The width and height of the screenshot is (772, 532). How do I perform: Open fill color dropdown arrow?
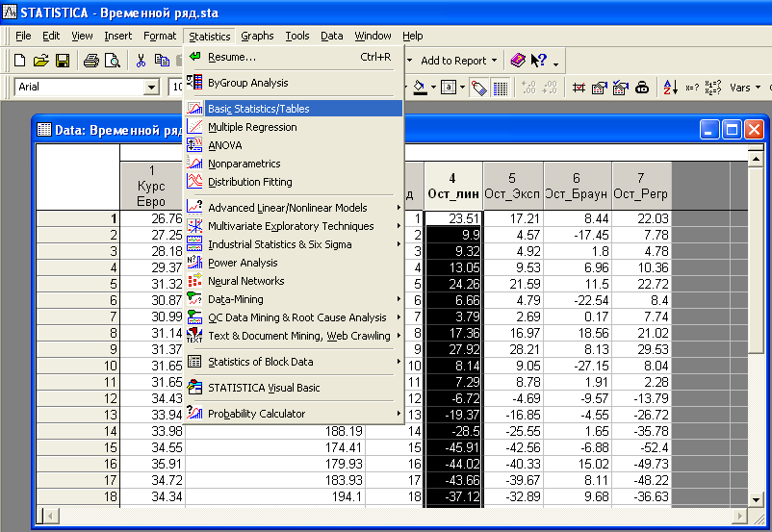pyautogui.click(x=433, y=88)
